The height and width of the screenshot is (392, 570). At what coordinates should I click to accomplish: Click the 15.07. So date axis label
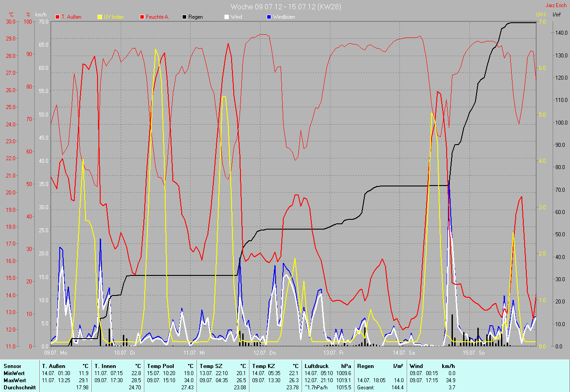point(474,352)
